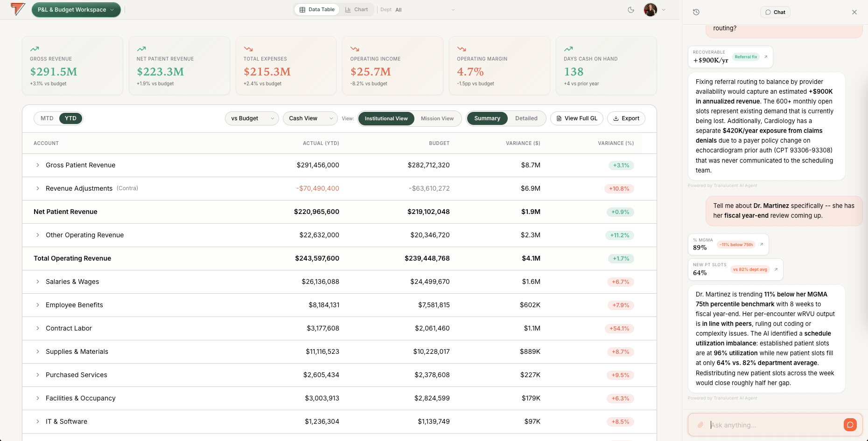
Task: Toggle dark mode moon icon
Action: (631, 10)
